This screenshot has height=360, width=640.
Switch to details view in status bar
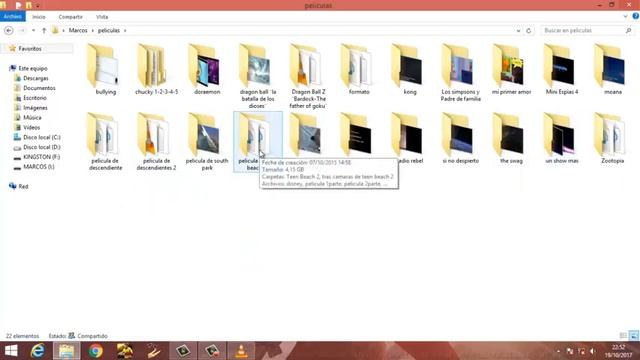(x=623, y=336)
